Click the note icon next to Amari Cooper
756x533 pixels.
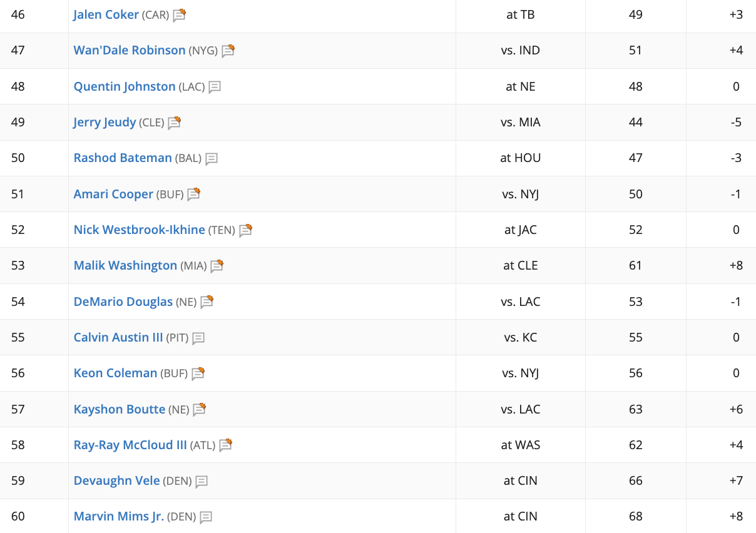[193, 194]
